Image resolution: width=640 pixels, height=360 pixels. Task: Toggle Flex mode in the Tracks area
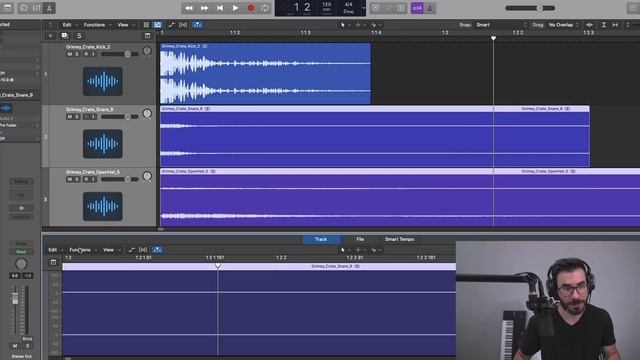183,25
